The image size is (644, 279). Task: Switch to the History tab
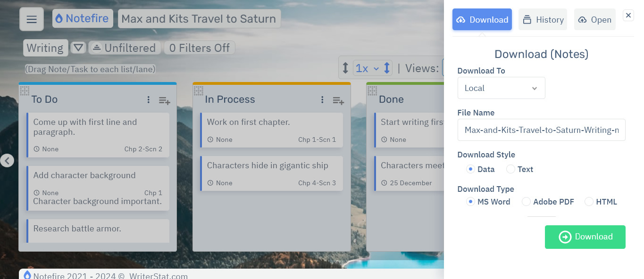point(543,19)
